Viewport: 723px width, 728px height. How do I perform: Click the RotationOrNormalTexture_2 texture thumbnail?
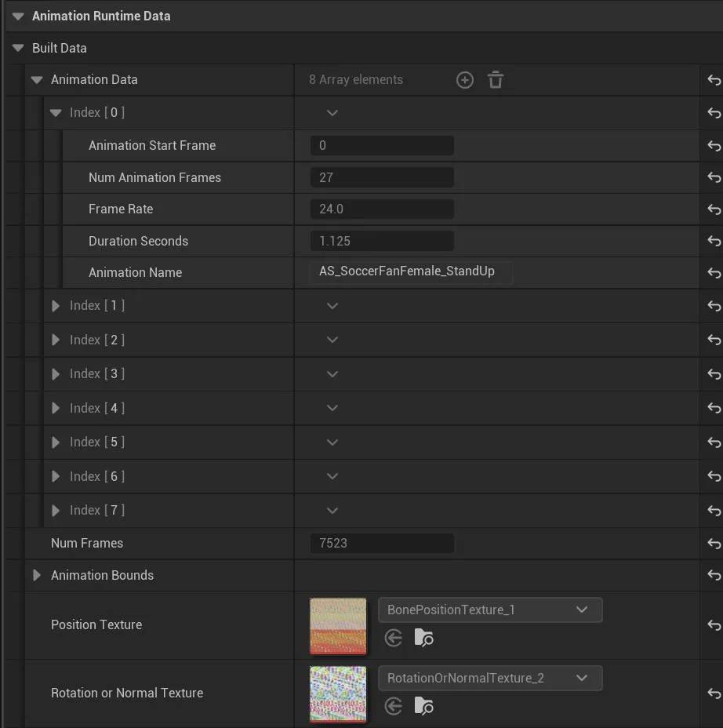337,693
